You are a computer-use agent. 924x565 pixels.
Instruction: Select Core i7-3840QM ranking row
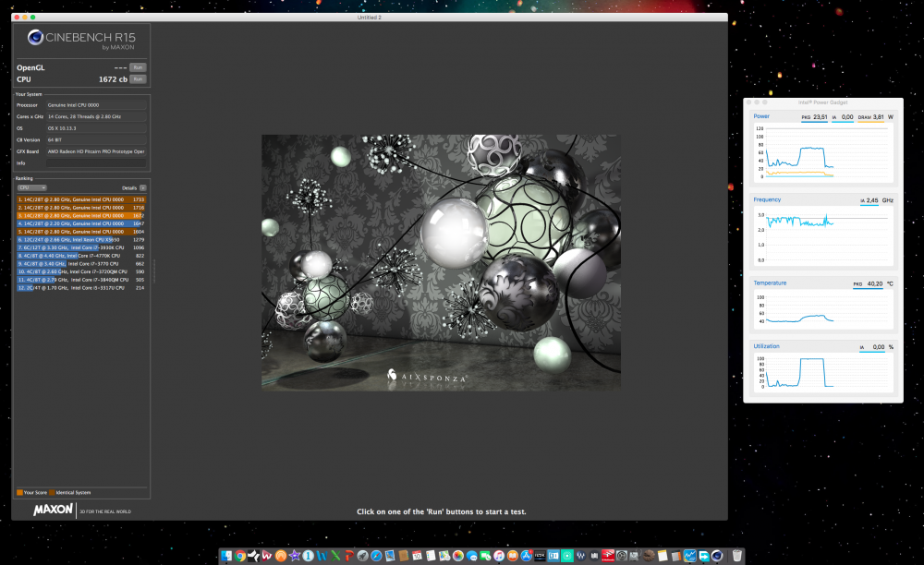[x=81, y=280]
